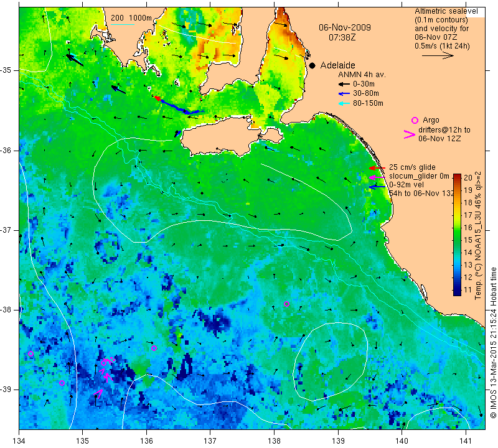Screen dimensions: 498x448
Task: Click the '30-80m' depth label
Action: click(x=366, y=94)
